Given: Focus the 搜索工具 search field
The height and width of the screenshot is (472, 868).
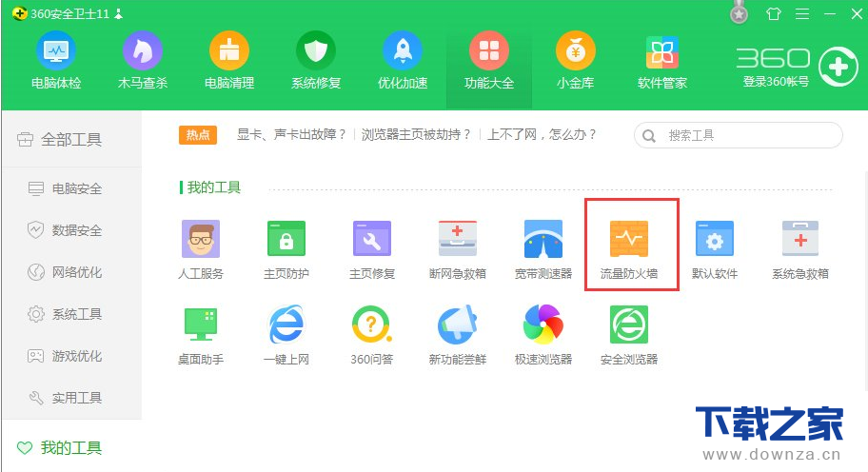Looking at the screenshot, I should coord(739,135).
